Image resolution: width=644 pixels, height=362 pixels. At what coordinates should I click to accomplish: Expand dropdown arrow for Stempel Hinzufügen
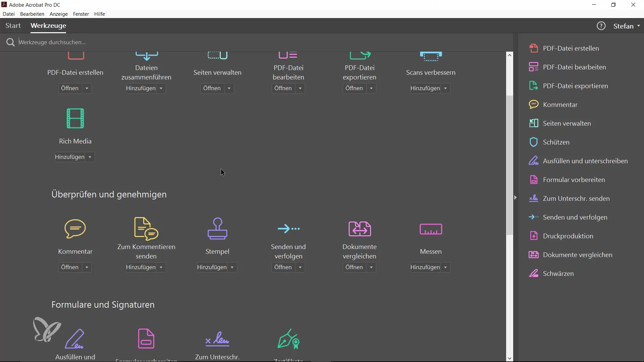pyautogui.click(x=232, y=267)
